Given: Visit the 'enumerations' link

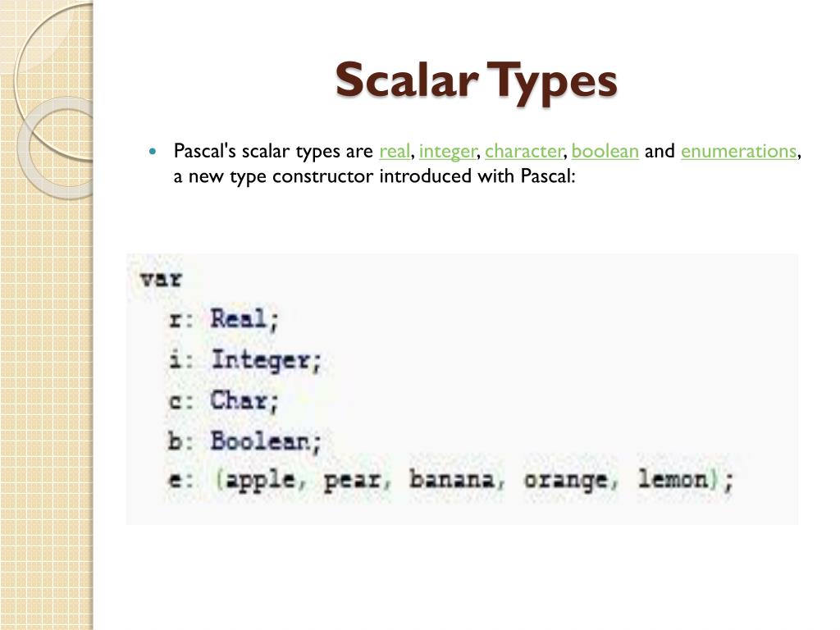Looking at the screenshot, I should coord(739,151).
